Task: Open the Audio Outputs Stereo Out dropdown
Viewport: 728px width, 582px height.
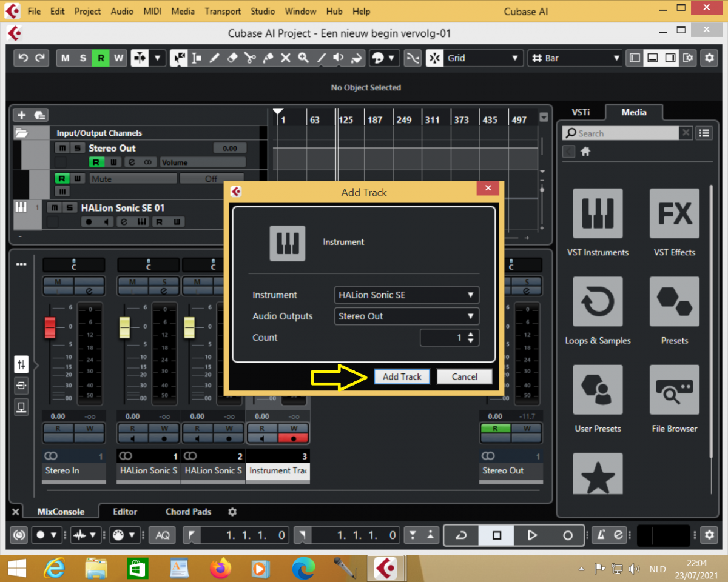Action: coord(406,316)
